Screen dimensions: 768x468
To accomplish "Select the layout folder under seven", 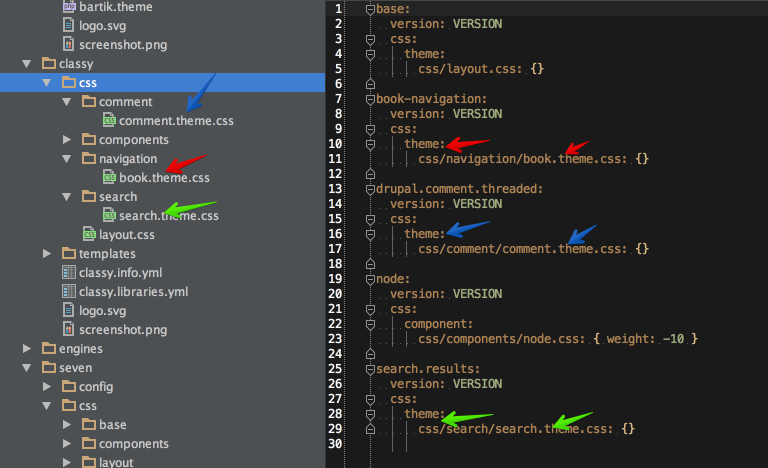I will click(116, 462).
